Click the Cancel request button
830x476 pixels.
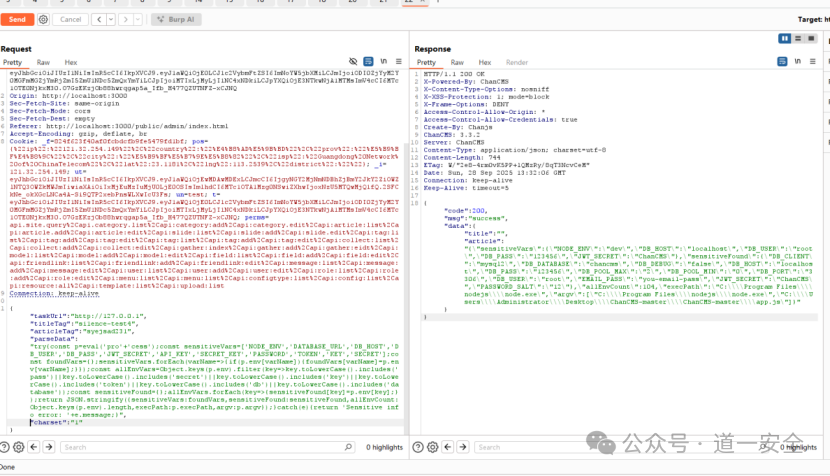tap(70, 19)
